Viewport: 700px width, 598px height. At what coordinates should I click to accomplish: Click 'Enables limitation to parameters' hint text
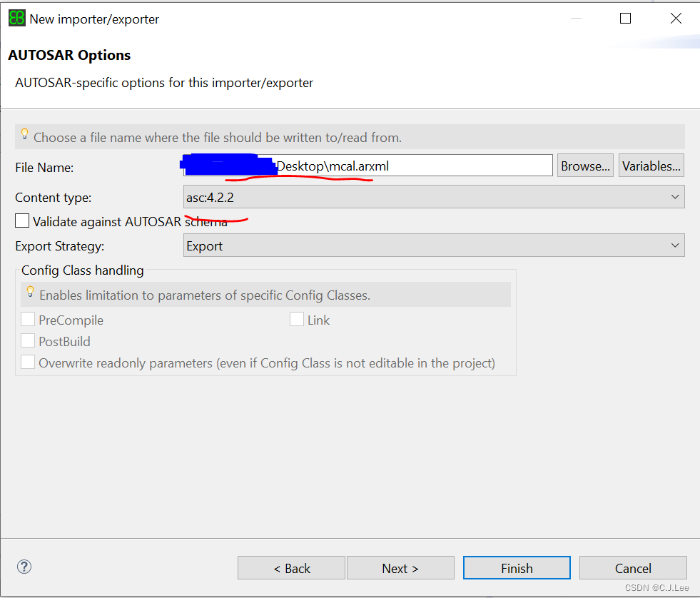tap(205, 295)
